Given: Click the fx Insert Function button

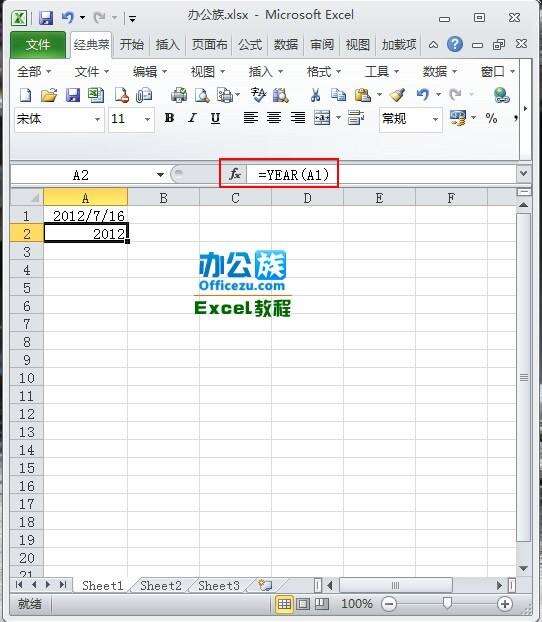Looking at the screenshot, I should 234,174.
